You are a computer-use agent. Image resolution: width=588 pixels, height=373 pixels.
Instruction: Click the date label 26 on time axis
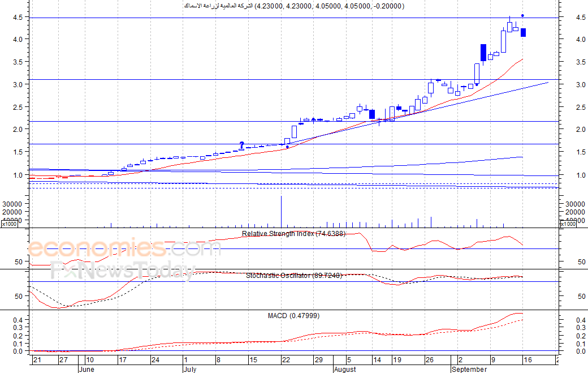click(429, 360)
